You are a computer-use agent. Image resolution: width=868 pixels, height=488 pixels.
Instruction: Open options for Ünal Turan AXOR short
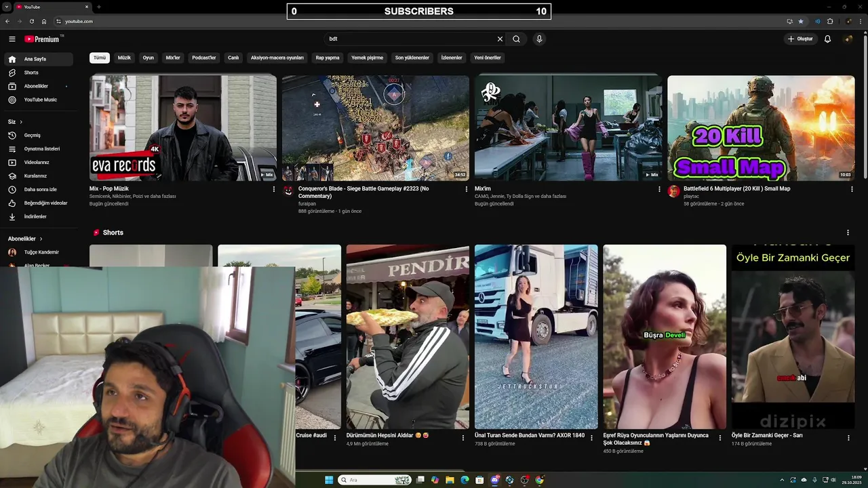coord(591,438)
